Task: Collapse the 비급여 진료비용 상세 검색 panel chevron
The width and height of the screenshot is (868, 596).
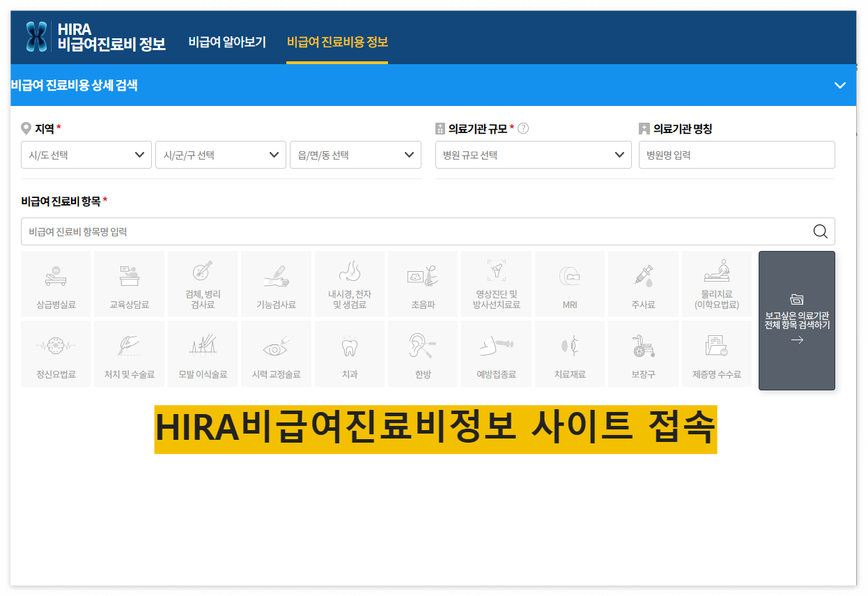Action: click(839, 85)
